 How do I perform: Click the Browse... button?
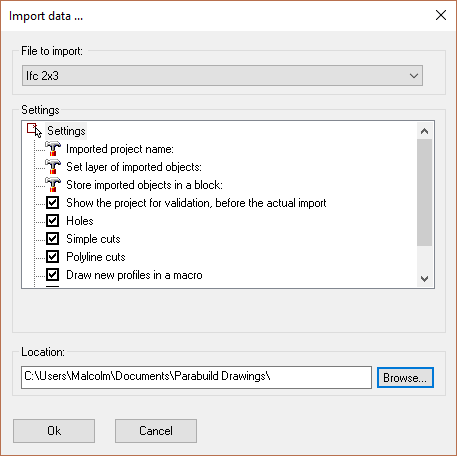coord(405,378)
